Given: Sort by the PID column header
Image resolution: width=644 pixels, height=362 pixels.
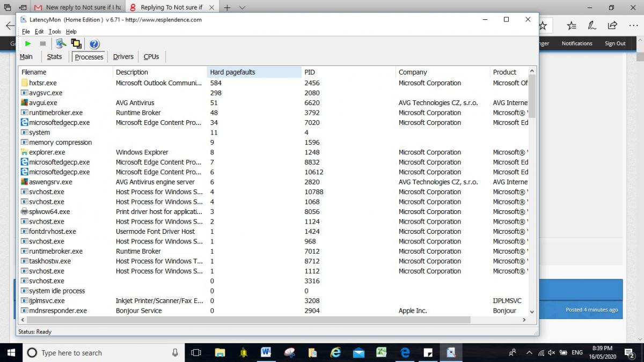Looking at the screenshot, I should pos(349,72).
